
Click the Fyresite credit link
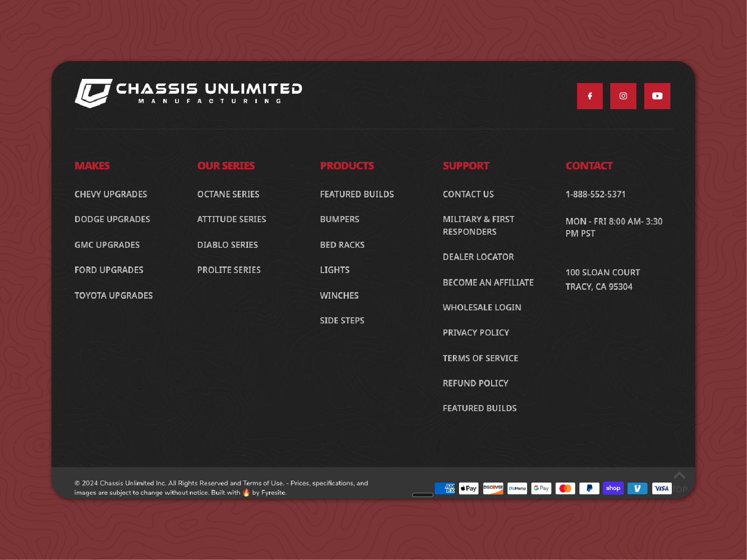274,493
